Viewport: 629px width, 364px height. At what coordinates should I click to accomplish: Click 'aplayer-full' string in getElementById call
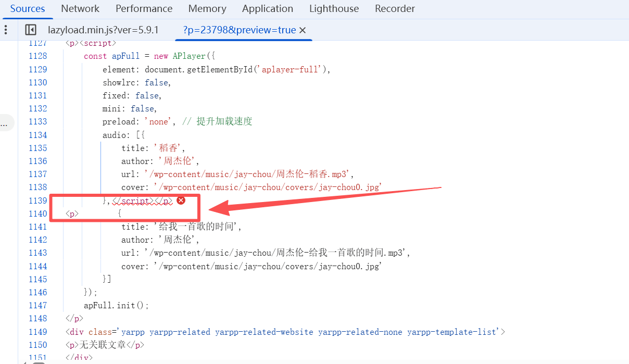click(289, 69)
